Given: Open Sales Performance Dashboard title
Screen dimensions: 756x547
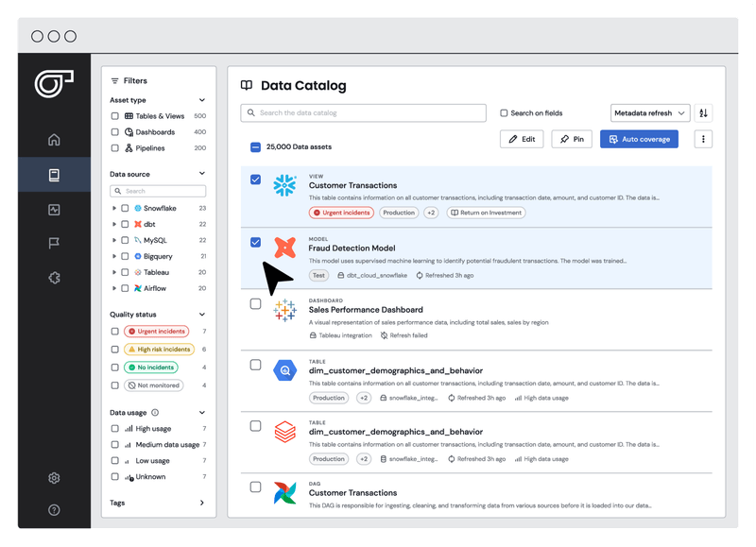Looking at the screenshot, I should (366, 310).
